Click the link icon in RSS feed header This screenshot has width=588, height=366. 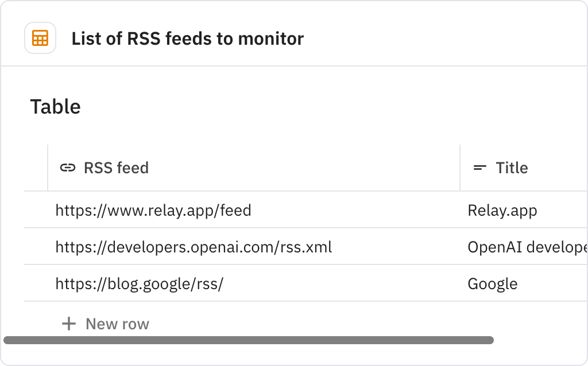tap(67, 168)
